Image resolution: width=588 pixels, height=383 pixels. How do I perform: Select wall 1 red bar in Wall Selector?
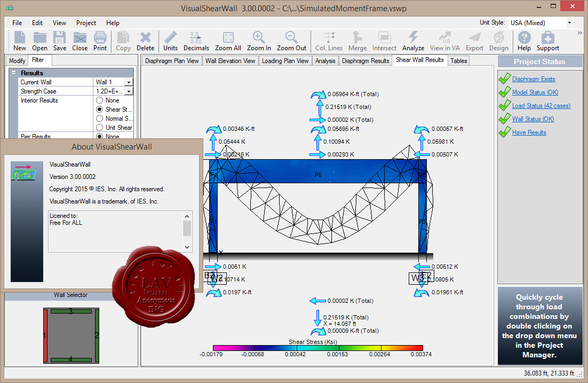point(46,335)
